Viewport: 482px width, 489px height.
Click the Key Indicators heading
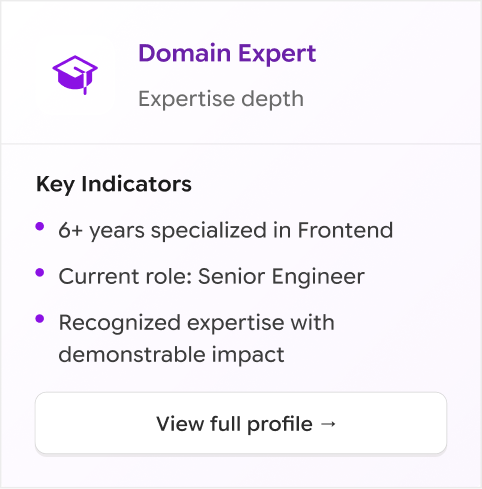tap(114, 184)
